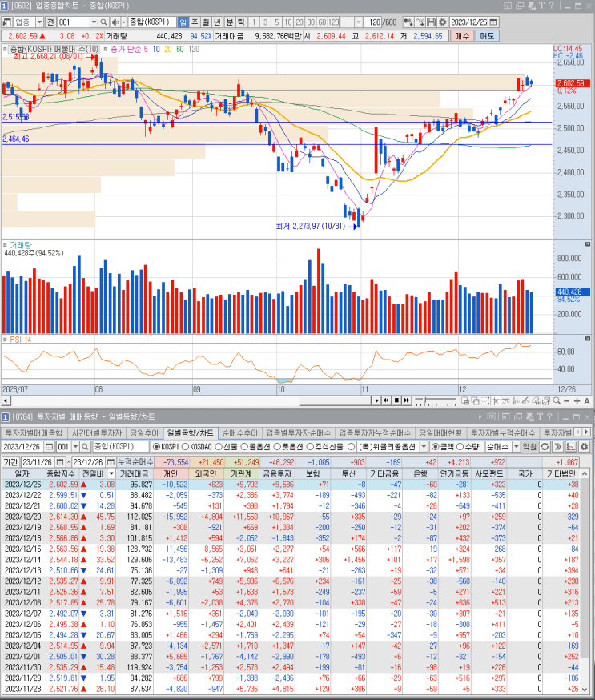Click the window layout icon left of 업종 box
This screenshot has width=595, height=700.
7,22
